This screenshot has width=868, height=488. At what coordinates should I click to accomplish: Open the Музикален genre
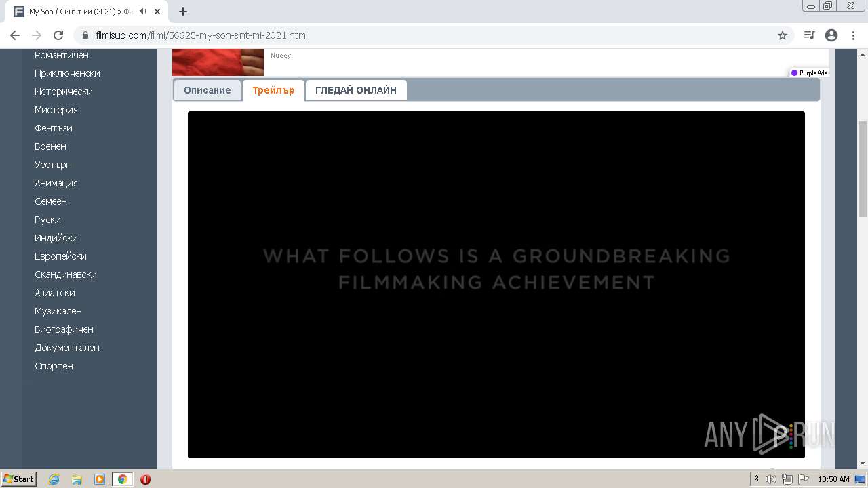(58, 311)
